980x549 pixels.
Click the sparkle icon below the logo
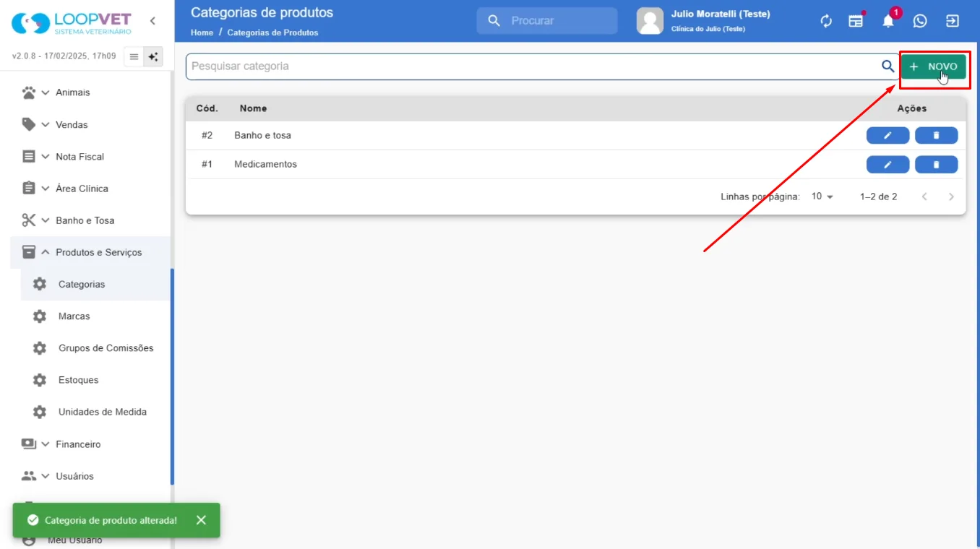153,56
